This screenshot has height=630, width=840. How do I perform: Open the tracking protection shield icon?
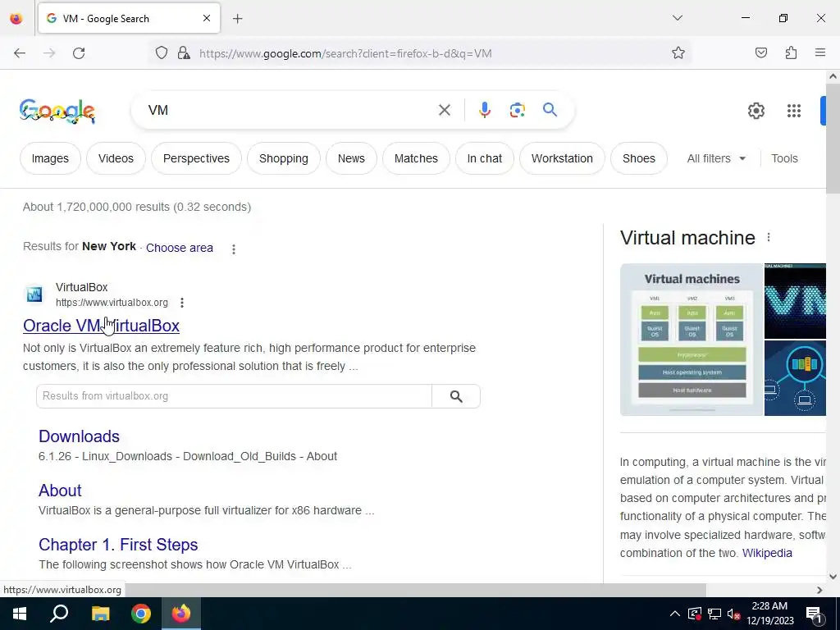[x=162, y=53]
